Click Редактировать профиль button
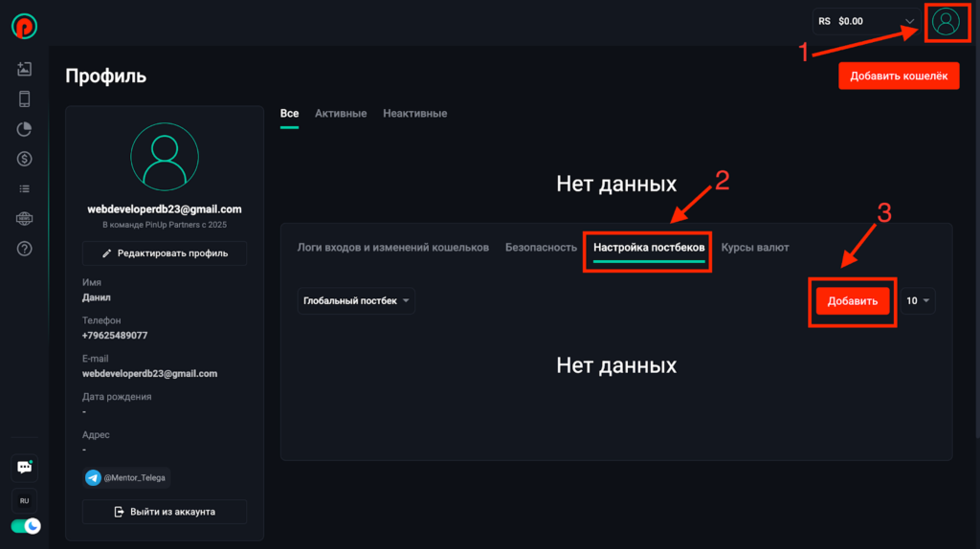This screenshot has width=980, height=549. coord(165,253)
